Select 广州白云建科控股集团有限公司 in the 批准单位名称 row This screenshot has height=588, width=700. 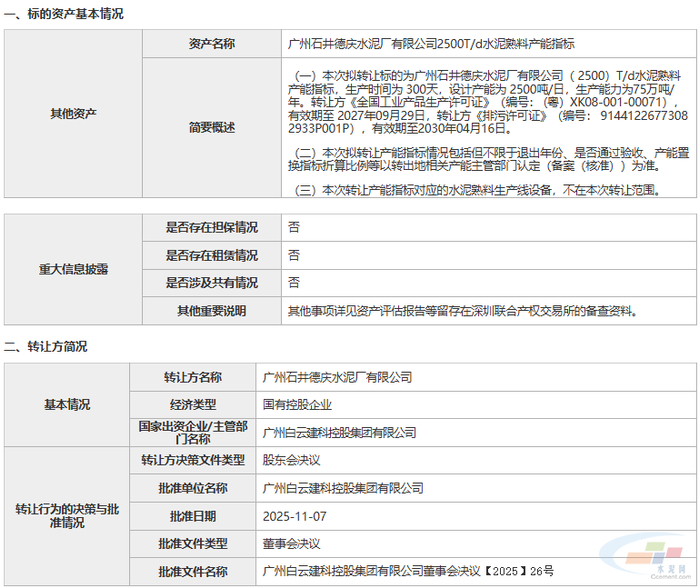(x=343, y=488)
